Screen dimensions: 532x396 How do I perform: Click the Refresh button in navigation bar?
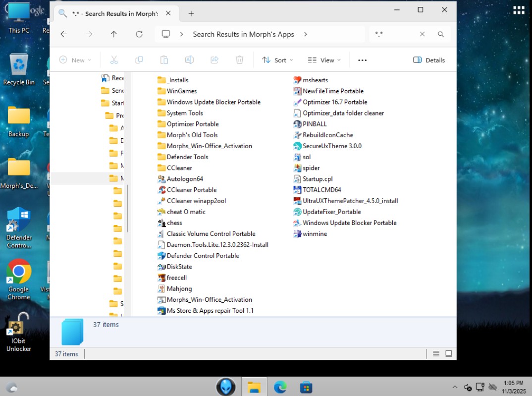click(x=139, y=34)
